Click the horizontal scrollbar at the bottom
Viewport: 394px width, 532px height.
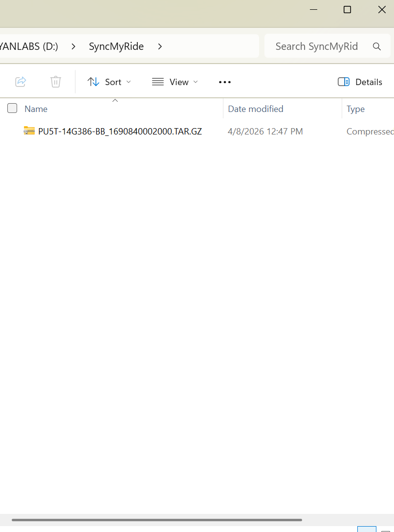(156, 520)
